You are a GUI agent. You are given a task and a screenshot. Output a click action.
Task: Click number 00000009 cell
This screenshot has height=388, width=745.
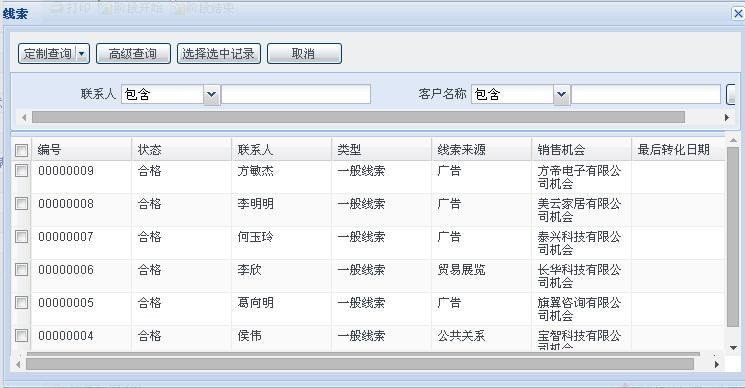[81, 177]
